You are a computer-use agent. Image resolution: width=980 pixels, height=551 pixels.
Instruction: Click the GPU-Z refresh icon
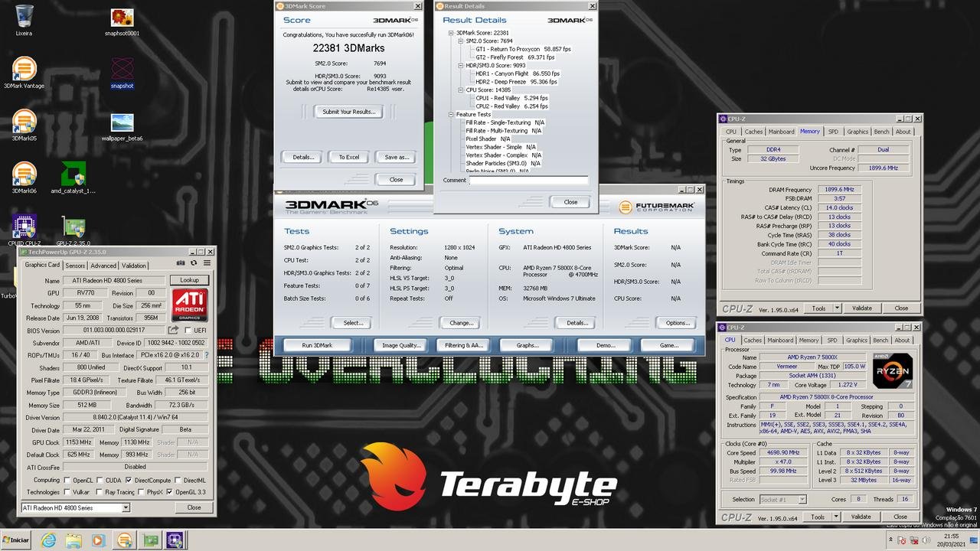[x=194, y=263]
